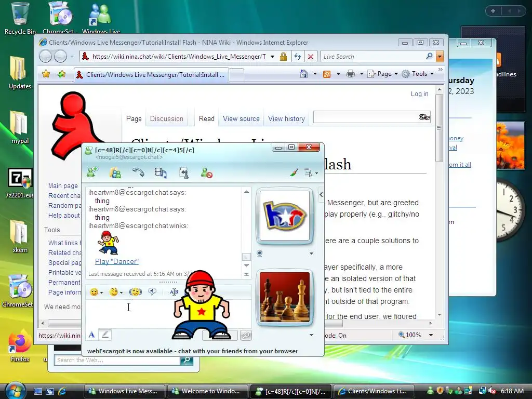Open the Windows Live Mess... taskbar button
Viewport: 532px width, 399px height.
click(124, 391)
